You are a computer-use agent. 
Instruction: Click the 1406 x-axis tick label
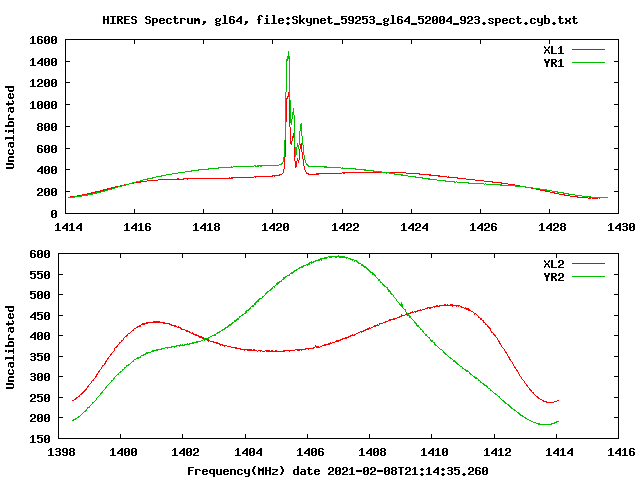pos(310,452)
